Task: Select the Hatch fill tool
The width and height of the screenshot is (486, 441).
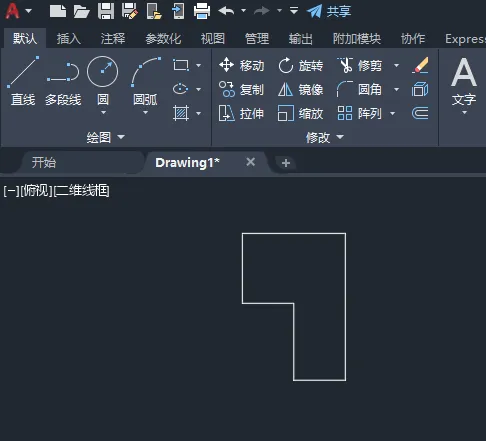Action: coord(181,113)
